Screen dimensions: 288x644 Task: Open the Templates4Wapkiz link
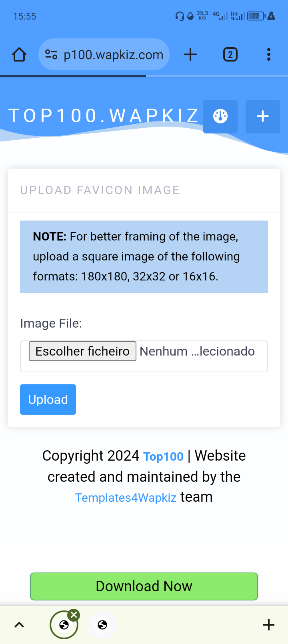[126, 497]
